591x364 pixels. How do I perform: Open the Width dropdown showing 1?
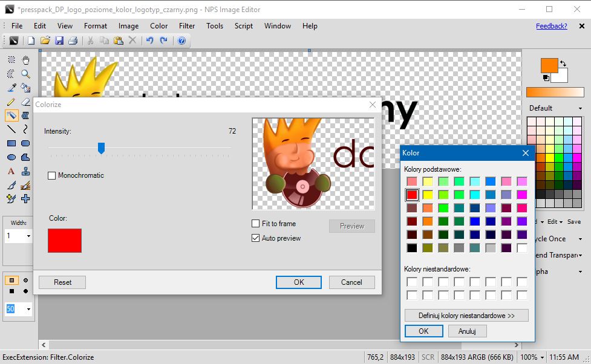[28, 236]
